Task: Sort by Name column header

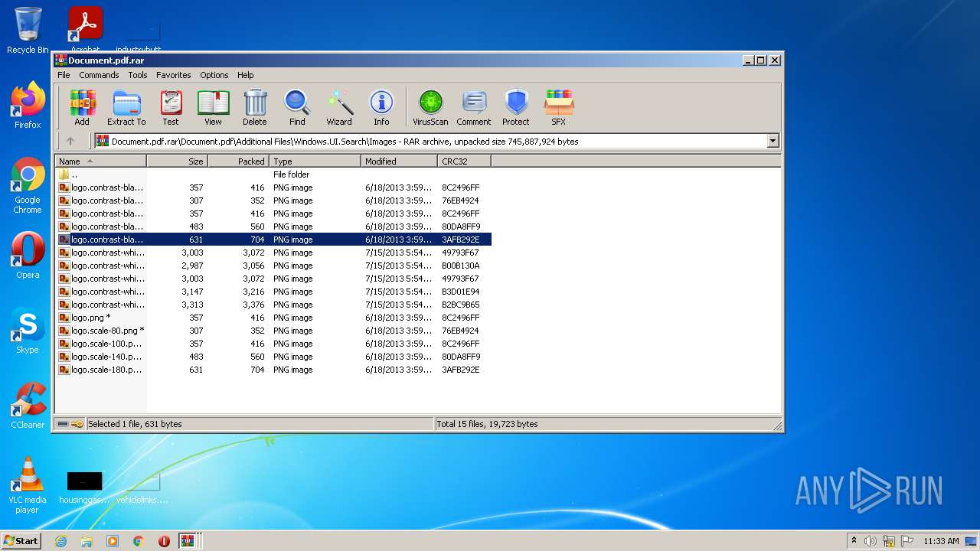Action: [100, 161]
